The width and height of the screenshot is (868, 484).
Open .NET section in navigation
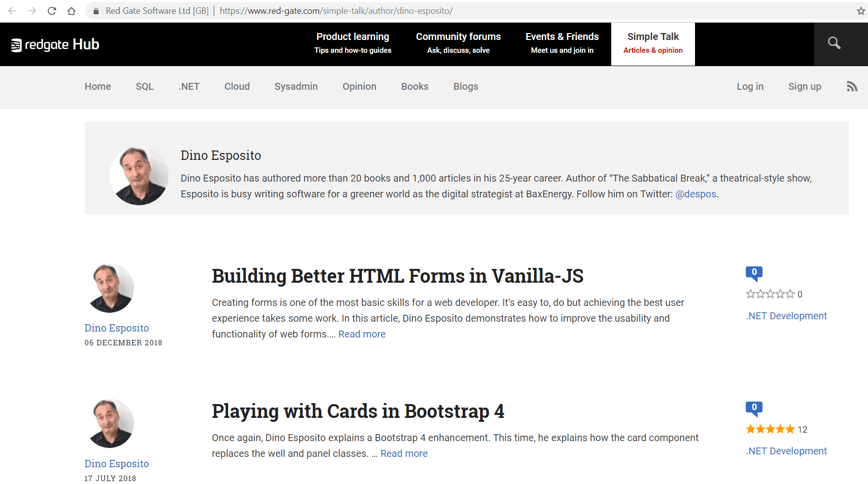(189, 86)
